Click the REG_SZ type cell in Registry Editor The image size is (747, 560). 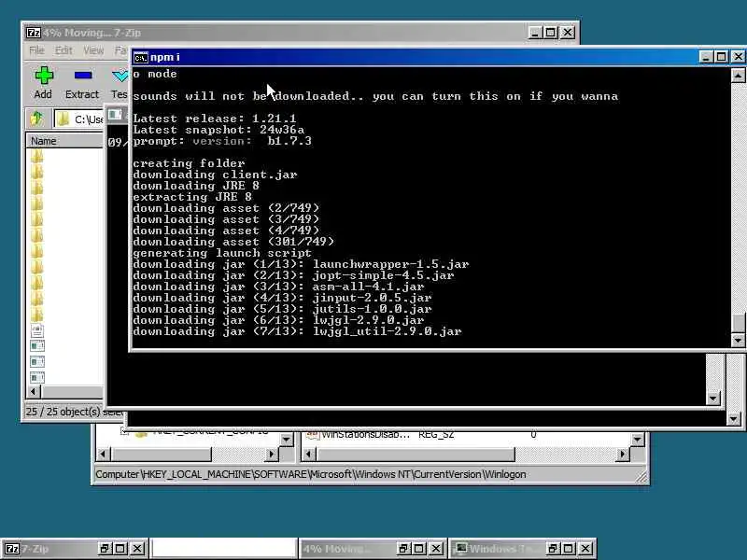436,434
